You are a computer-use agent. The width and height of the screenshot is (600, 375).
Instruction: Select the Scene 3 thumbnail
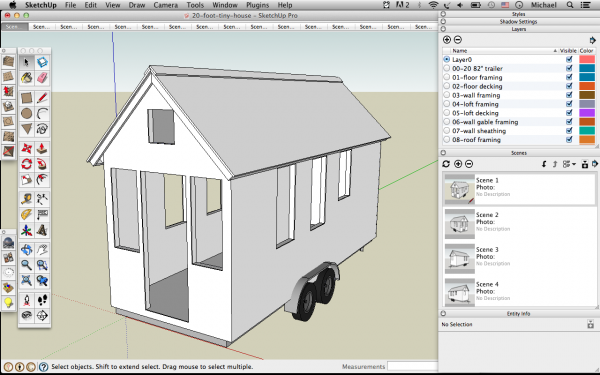(460, 259)
